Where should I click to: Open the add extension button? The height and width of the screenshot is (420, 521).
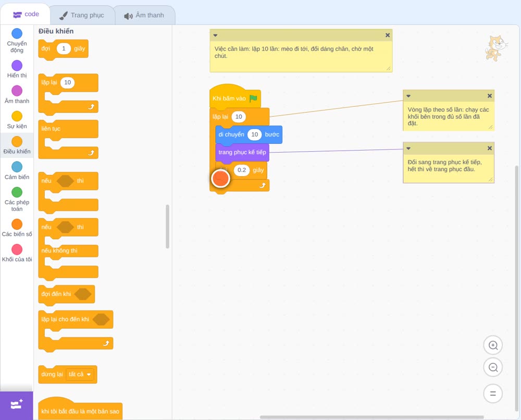pos(17,405)
